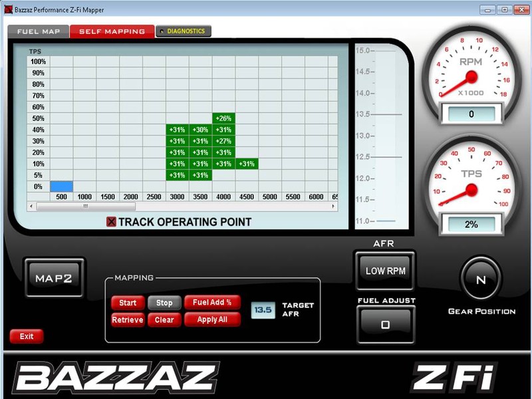The width and height of the screenshot is (532, 399).
Task: Click the 6000 RPM column header
Action: [x=316, y=197]
